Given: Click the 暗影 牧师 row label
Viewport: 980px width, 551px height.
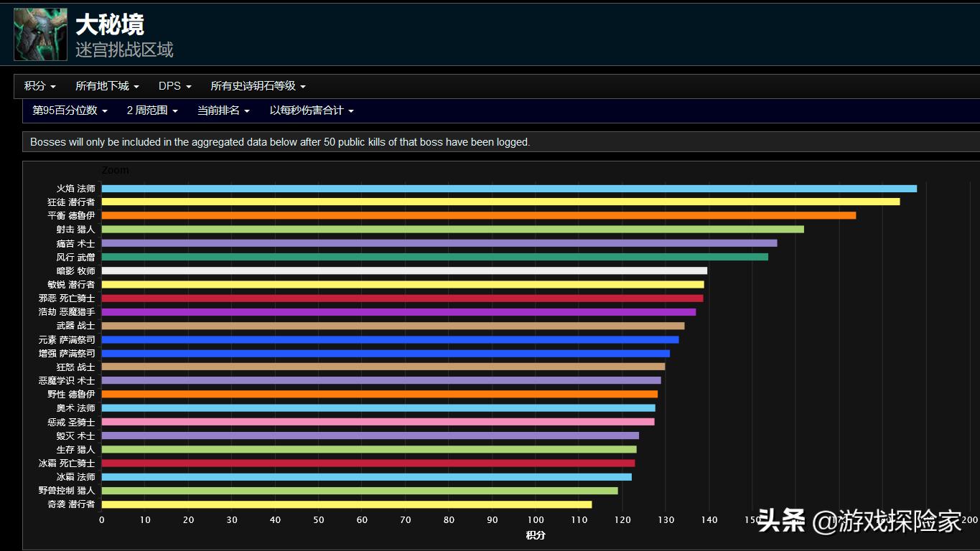Looking at the screenshot, I should 76,271.
